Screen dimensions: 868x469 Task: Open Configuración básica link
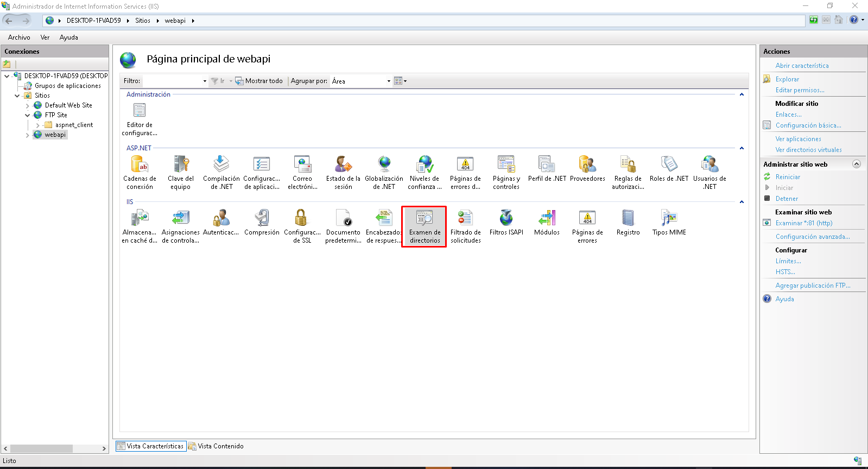pos(808,125)
